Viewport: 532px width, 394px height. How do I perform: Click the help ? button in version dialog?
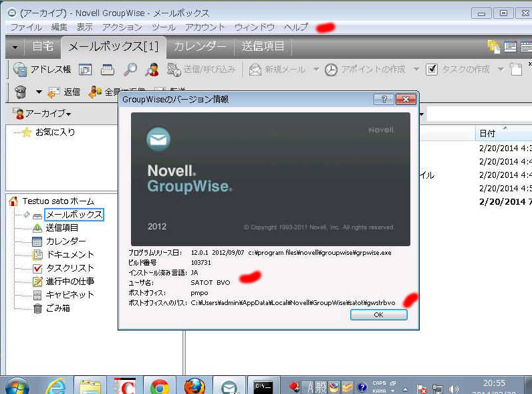coord(384,99)
